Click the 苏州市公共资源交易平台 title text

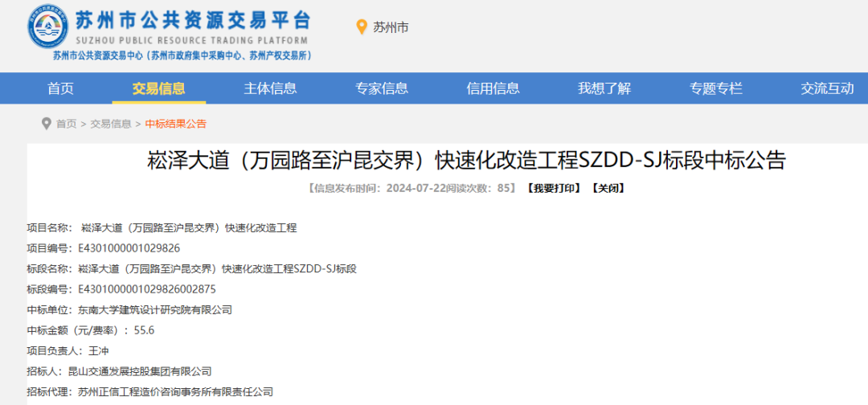pyautogui.click(x=191, y=20)
